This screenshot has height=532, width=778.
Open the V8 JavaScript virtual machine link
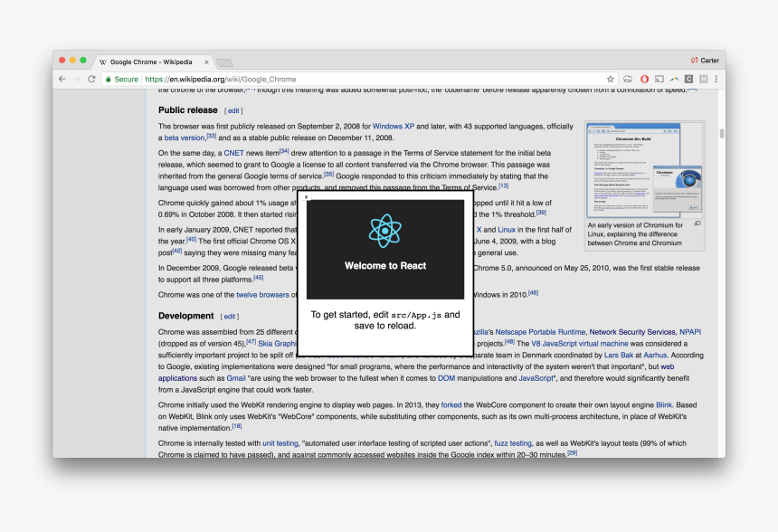point(580,344)
